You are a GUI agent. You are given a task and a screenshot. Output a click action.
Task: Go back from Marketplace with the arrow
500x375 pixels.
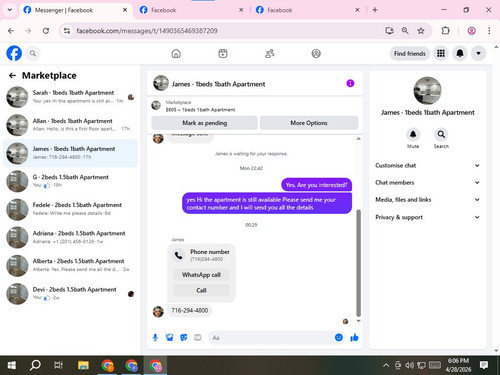point(12,76)
